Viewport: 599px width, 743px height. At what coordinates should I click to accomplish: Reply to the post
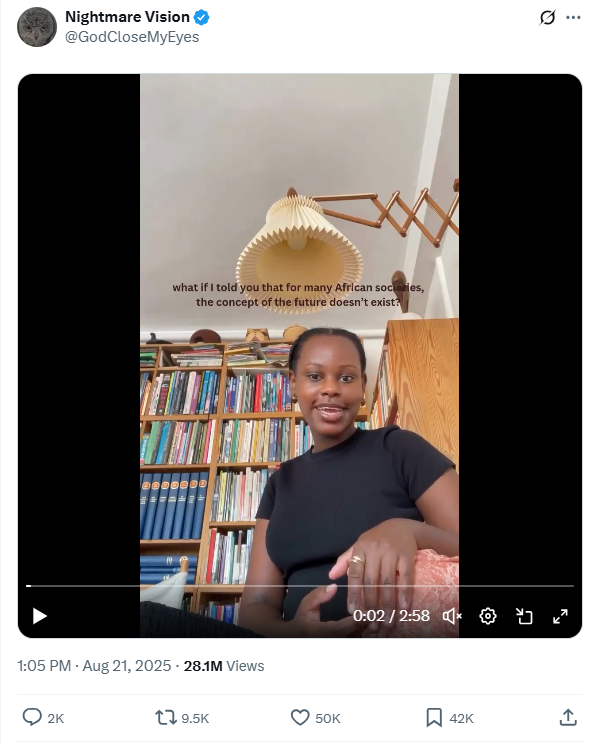click(x=43, y=718)
